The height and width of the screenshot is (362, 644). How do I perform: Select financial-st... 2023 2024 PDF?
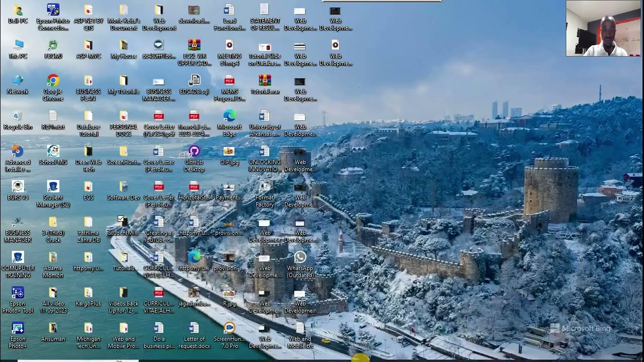click(194, 124)
